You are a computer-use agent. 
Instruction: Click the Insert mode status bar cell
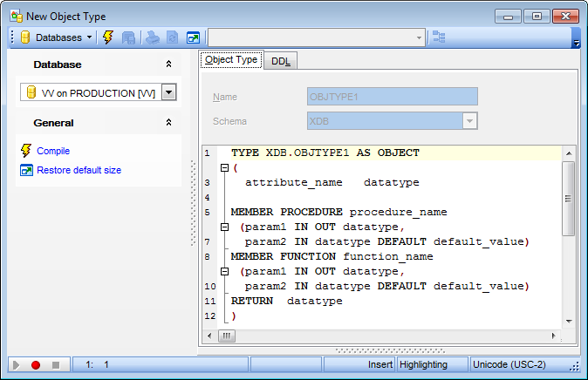pyautogui.click(x=379, y=364)
